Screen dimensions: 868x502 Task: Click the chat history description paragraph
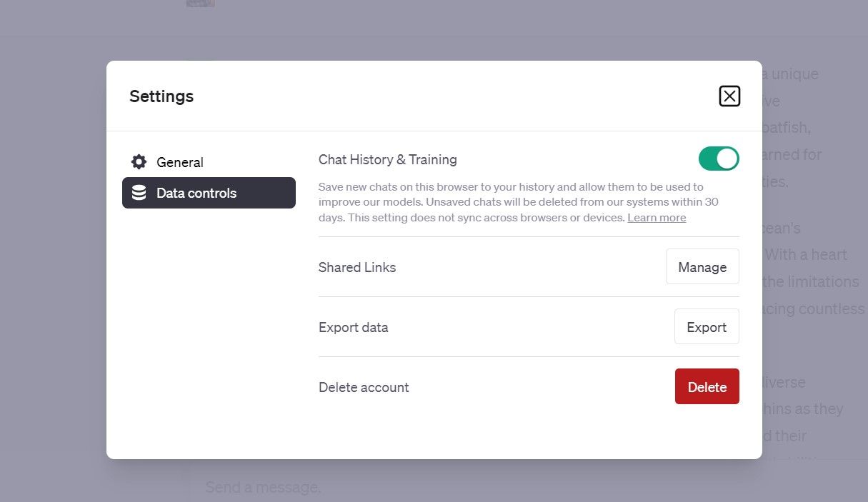[x=519, y=202]
